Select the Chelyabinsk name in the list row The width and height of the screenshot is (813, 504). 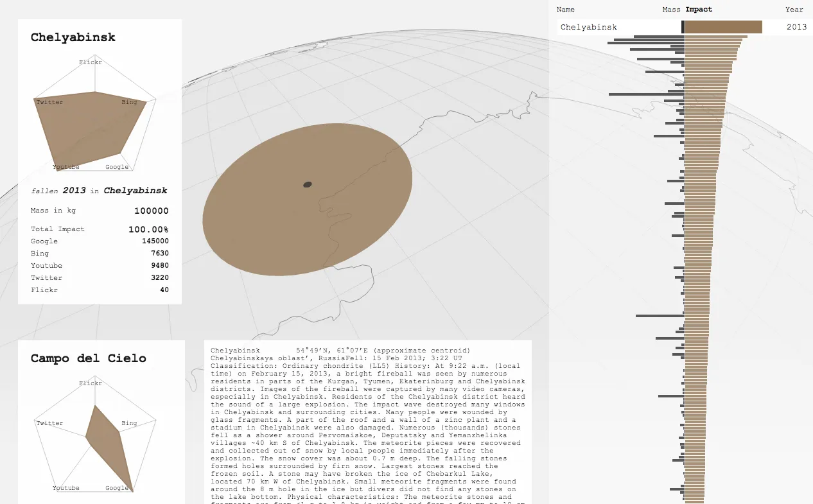[588, 27]
